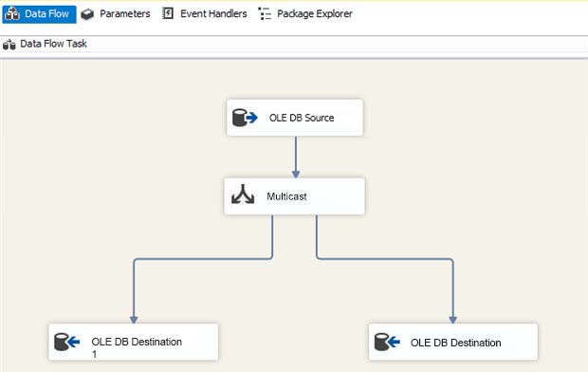The image size is (588, 372).
Task: Click the OLE DB Destination 1 icon
Action: pos(66,342)
